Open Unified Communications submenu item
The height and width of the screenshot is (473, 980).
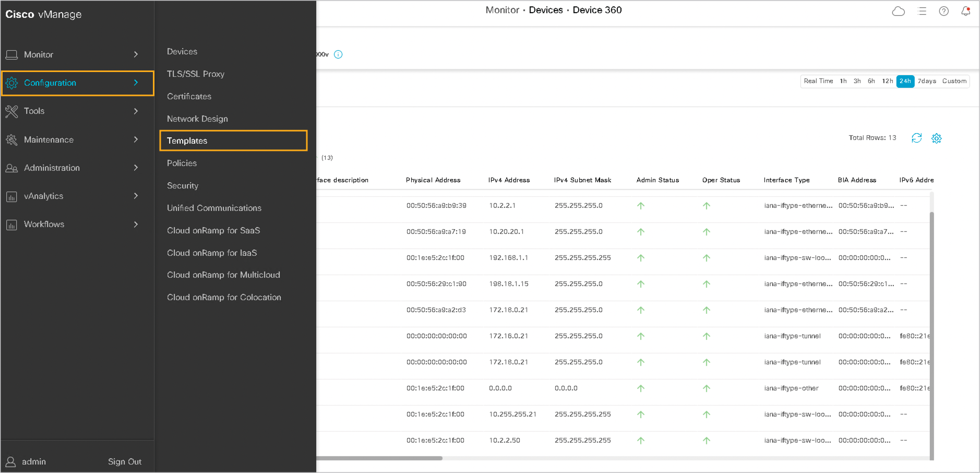(214, 208)
